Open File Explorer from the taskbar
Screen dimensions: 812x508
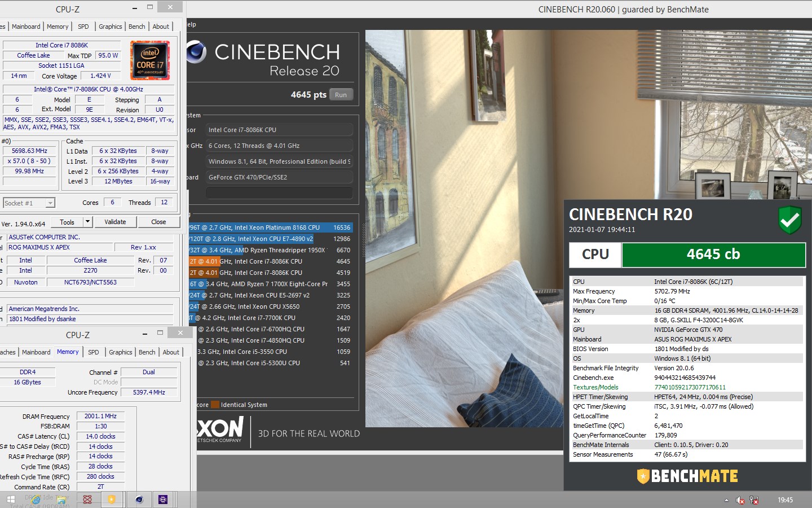tap(61, 500)
